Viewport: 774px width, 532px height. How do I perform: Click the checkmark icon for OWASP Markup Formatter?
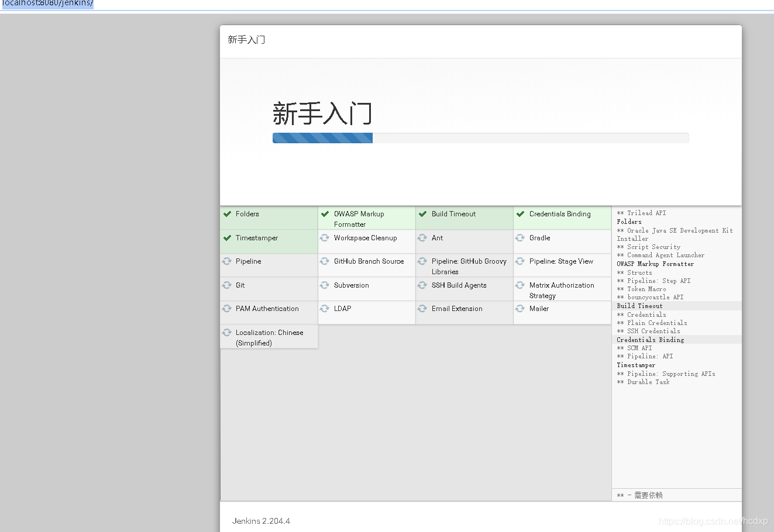(x=325, y=214)
